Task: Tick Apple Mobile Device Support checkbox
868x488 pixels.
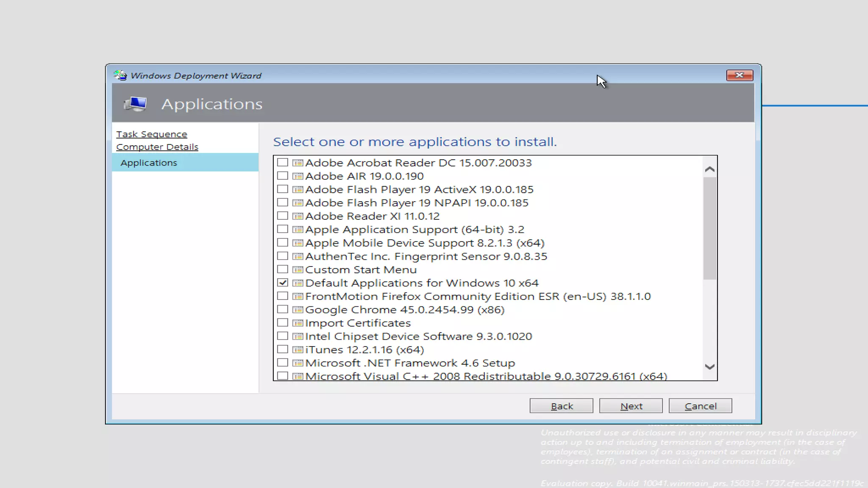Action: click(283, 242)
